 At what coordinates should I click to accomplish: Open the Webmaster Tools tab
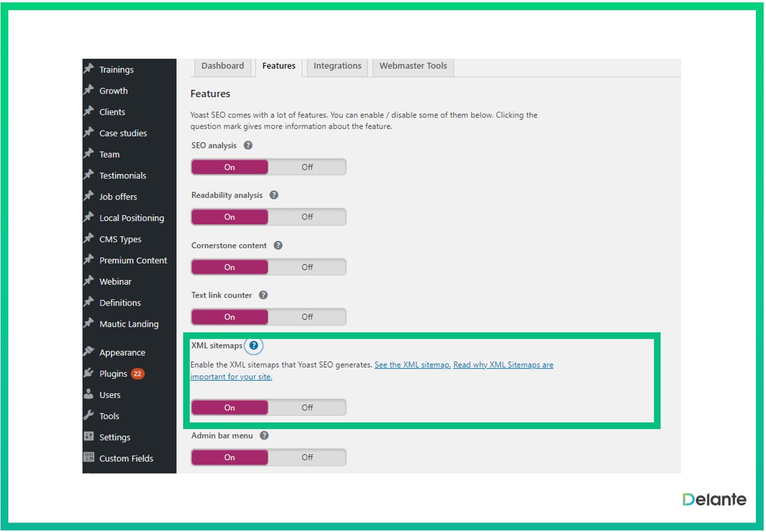(413, 66)
